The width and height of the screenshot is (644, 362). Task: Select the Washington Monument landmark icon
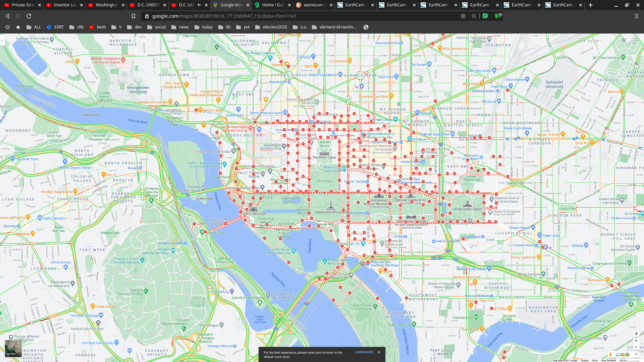331,205
